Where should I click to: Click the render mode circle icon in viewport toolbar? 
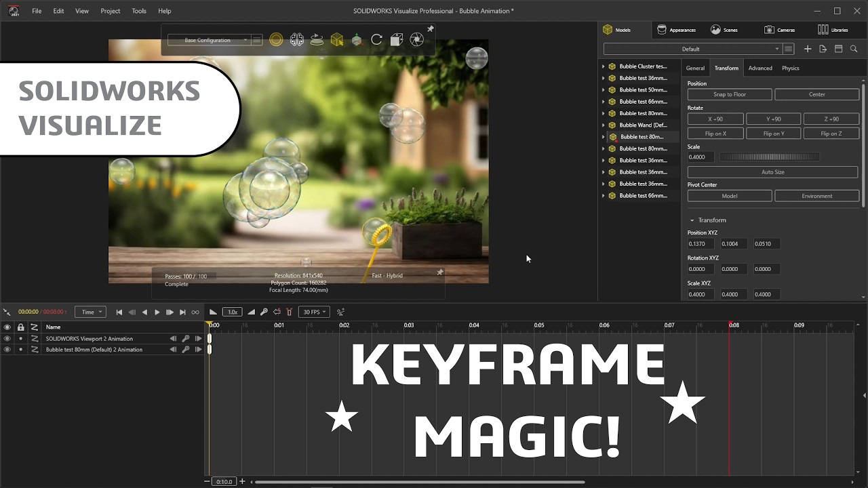coord(276,40)
